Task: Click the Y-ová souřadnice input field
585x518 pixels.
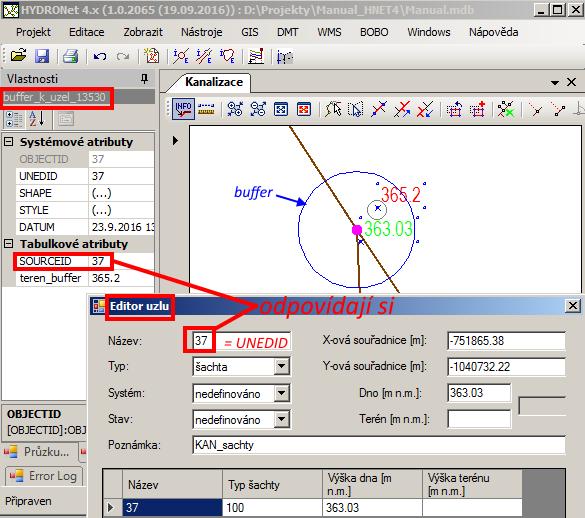Action: click(506, 367)
